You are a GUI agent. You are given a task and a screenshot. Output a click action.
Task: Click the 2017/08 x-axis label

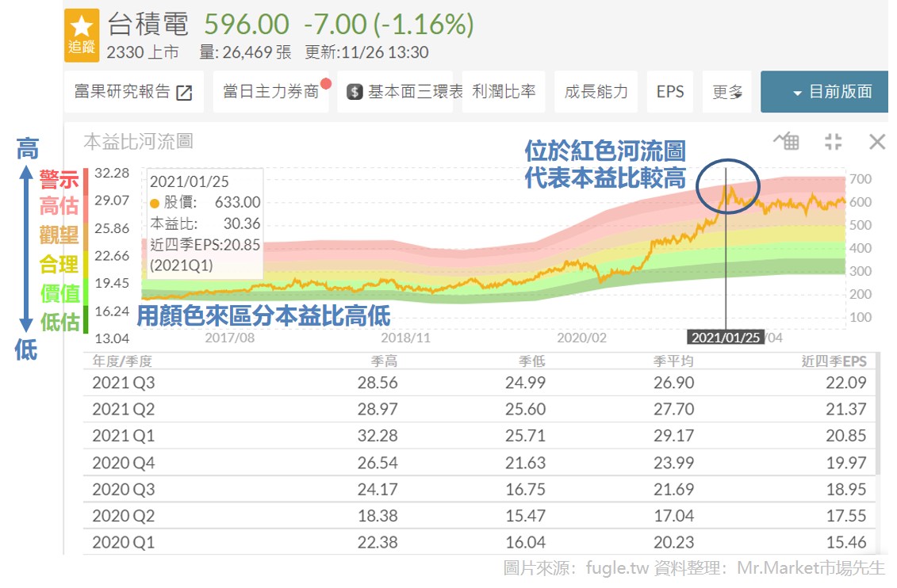230,338
